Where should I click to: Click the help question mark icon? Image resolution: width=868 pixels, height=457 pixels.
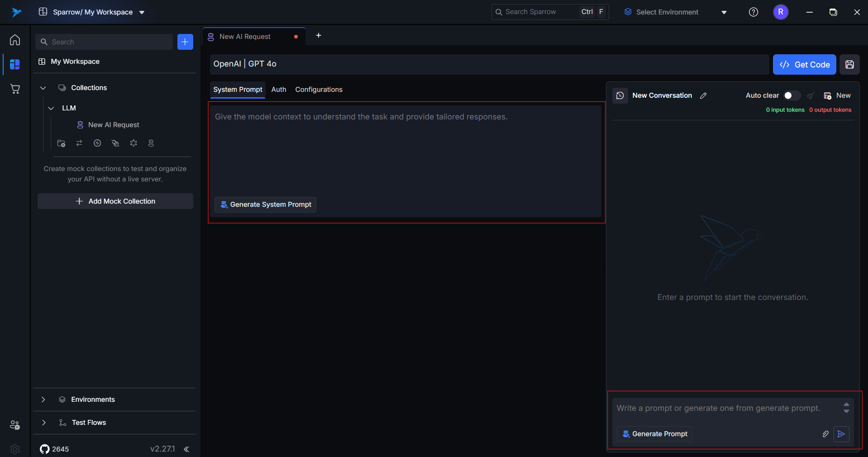754,12
